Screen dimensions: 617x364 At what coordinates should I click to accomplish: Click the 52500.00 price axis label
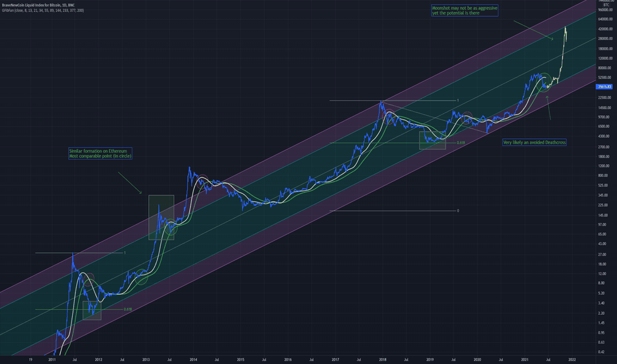click(x=604, y=77)
